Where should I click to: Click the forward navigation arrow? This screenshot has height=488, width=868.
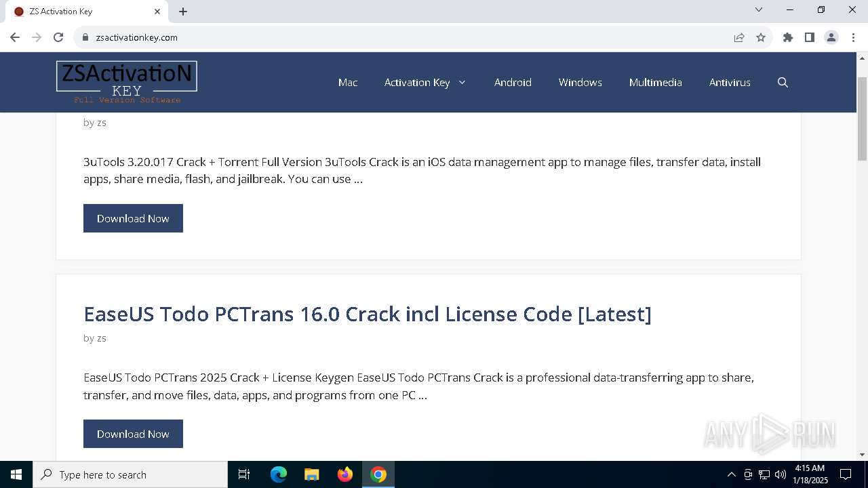[37, 37]
